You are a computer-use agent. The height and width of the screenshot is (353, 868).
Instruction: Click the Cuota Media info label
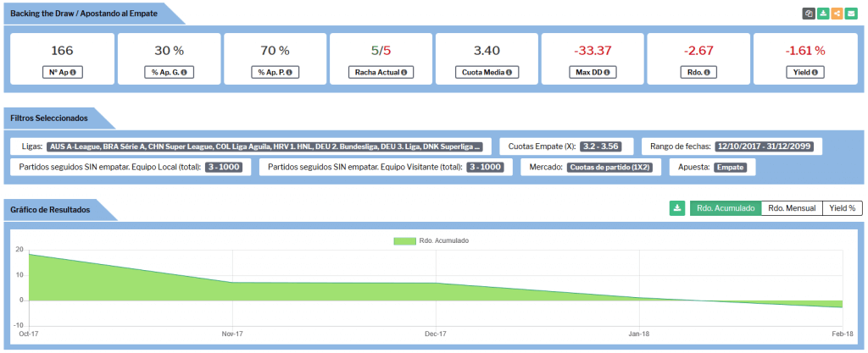[x=486, y=73]
